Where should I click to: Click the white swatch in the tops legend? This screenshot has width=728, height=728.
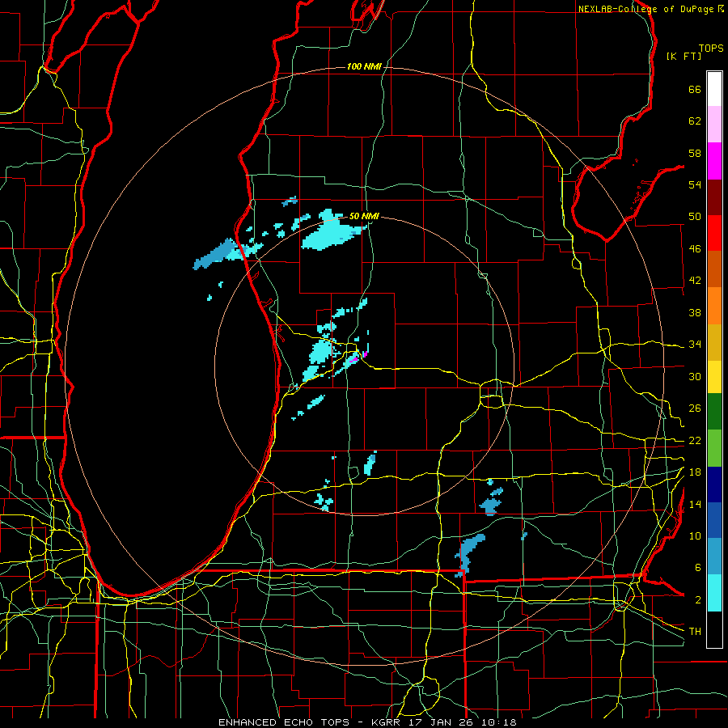click(x=714, y=89)
